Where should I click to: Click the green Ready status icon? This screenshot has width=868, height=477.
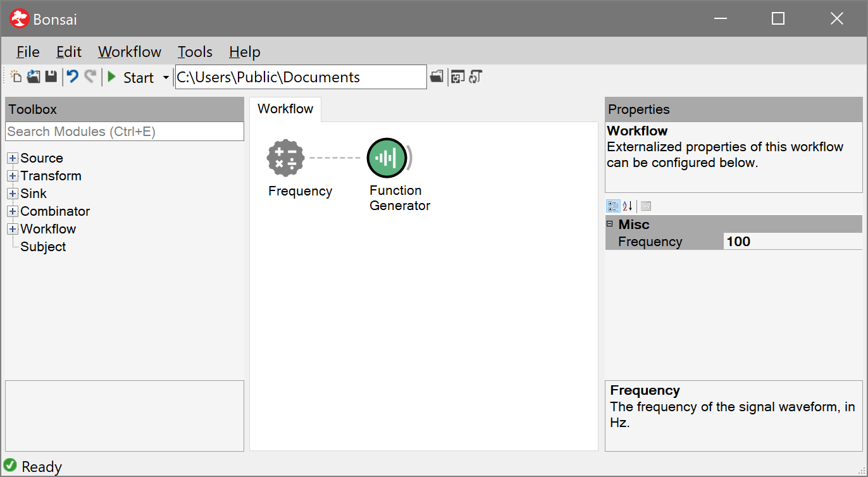click(x=10, y=466)
